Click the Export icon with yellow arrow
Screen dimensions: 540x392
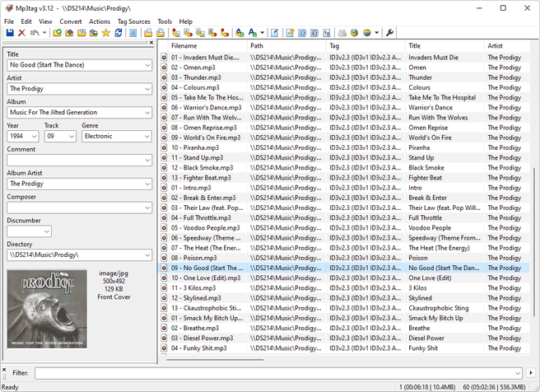click(291, 33)
